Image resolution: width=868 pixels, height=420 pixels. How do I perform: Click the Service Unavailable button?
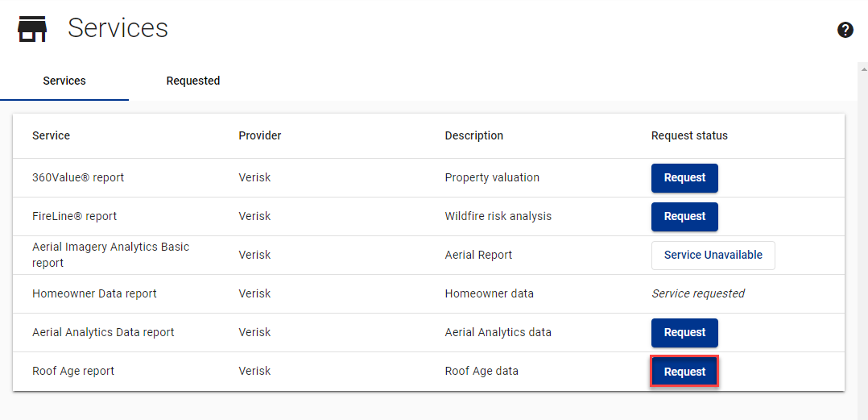point(713,256)
